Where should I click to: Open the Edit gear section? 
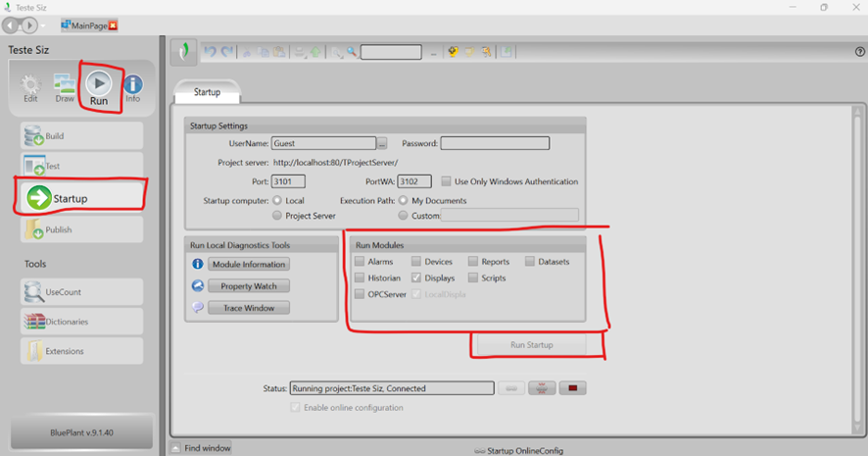point(30,86)
